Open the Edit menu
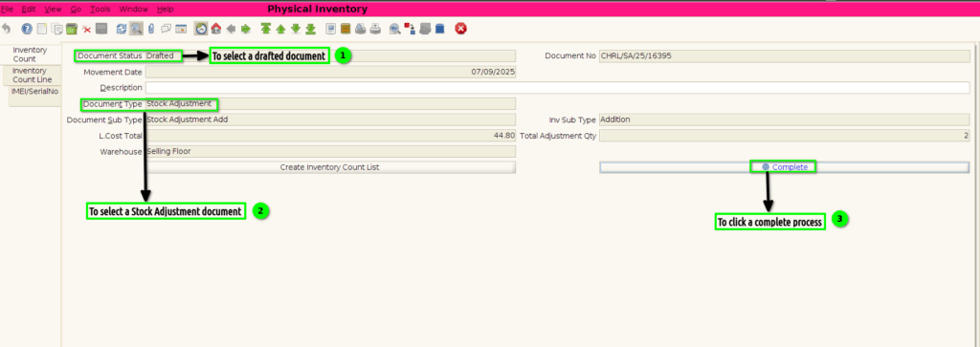 pyautogui.click(x=29, y=10)
